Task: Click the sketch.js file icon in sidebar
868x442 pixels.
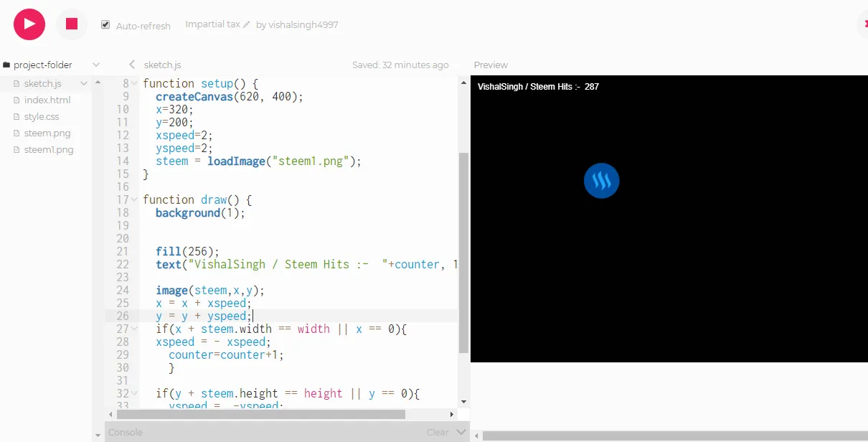Action: 17,83
